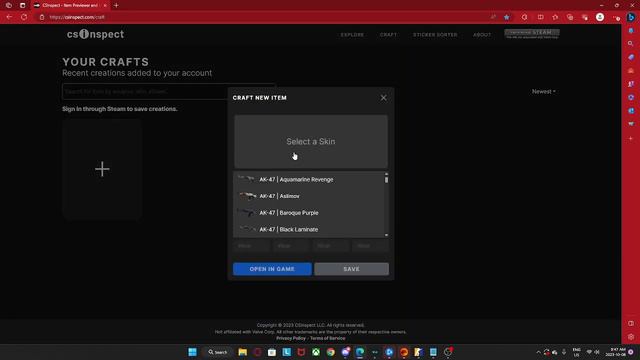640x360 pixels.
Task: Show hidden system tray icons
Action: (x=538, y=352)
